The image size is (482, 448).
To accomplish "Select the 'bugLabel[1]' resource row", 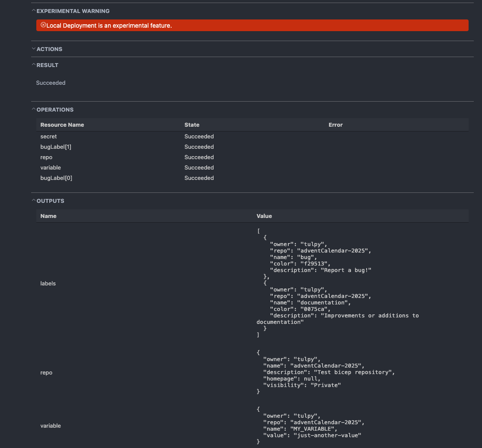I will (252, 147).
